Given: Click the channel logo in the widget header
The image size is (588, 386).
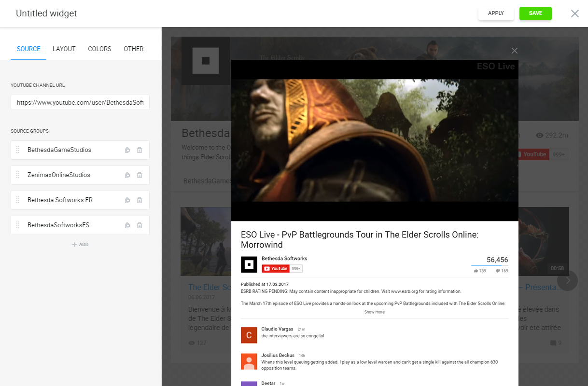Looking at the screenshot, I should [206, 61].
